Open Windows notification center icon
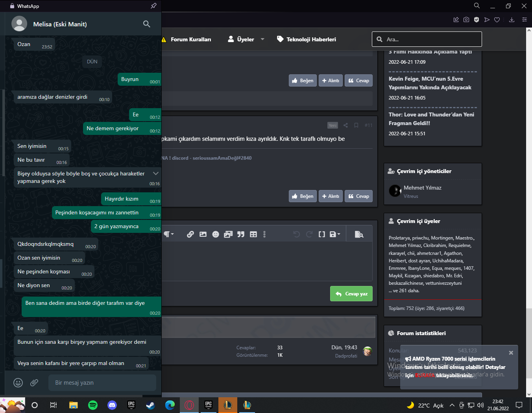This screenshot has width=532, height=413. coord(519,405)
